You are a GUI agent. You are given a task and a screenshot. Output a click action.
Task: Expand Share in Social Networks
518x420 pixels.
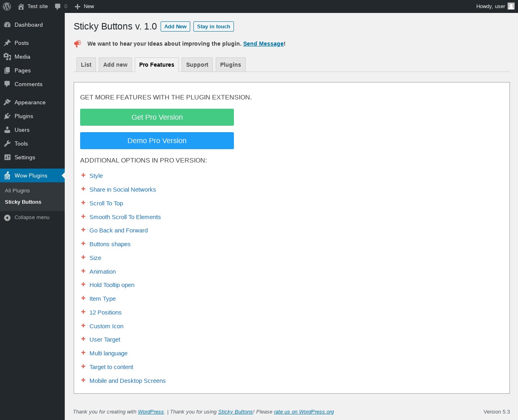[x=123, y=190]
